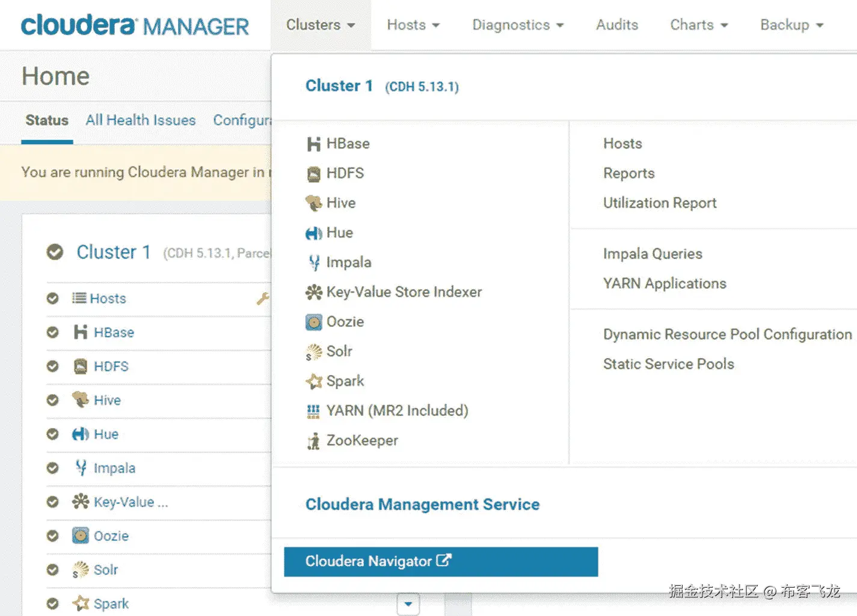Select YARN (MR2 Included) in dropdown
The image size is (857, 616).
(x=397, y=410)
